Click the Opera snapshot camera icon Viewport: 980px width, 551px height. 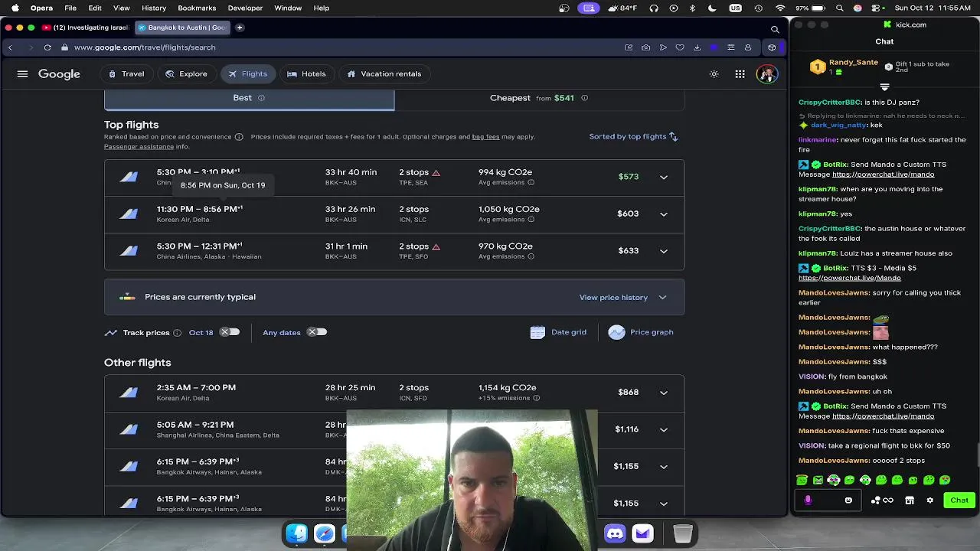coord(645,47)
